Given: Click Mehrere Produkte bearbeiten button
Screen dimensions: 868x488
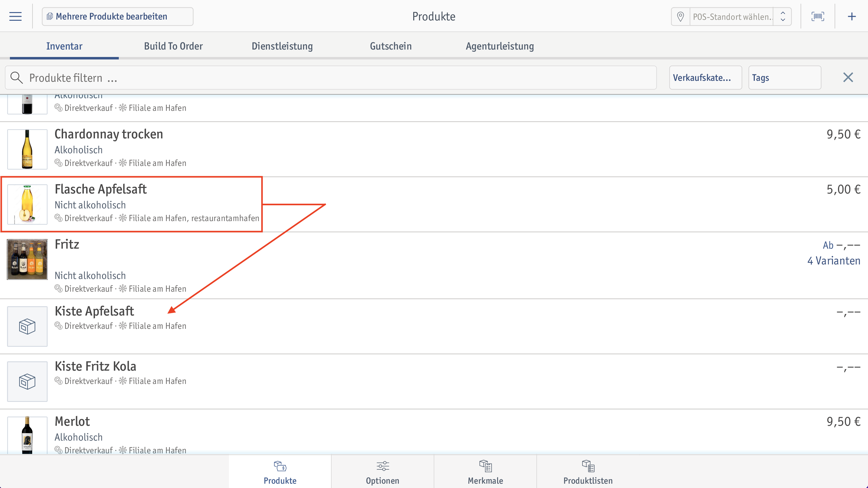Looking at the screenshot, I should coord(117,16).
